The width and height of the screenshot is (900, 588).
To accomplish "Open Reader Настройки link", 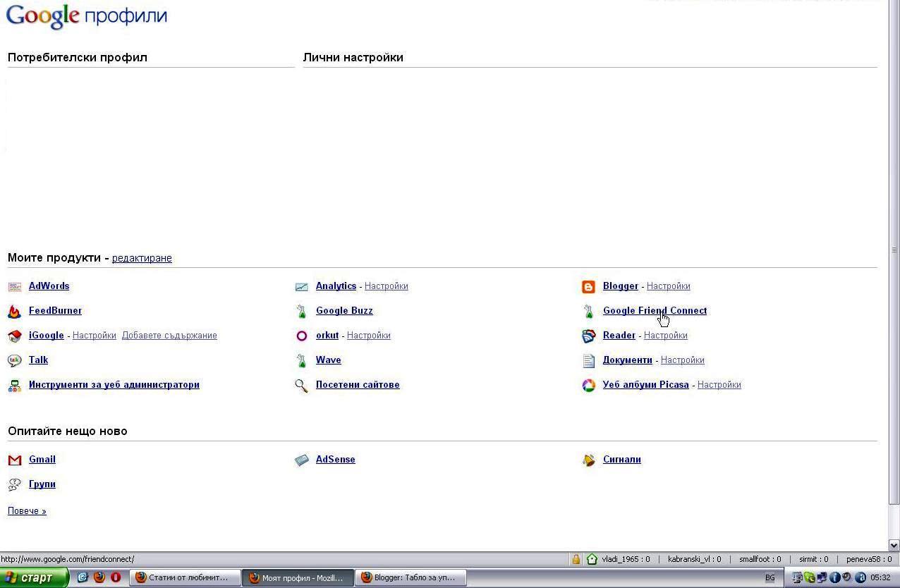I will [665, 336].
